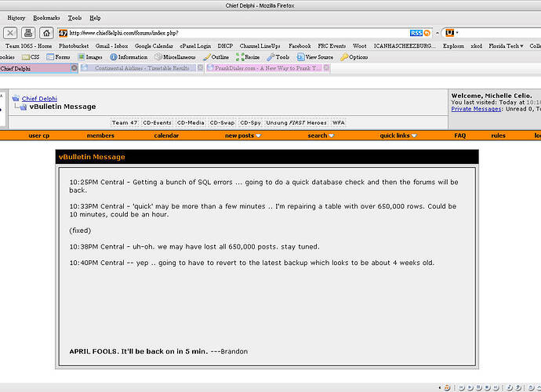
Task: Open the Bookmarks menu
Action: coord(46,18)
